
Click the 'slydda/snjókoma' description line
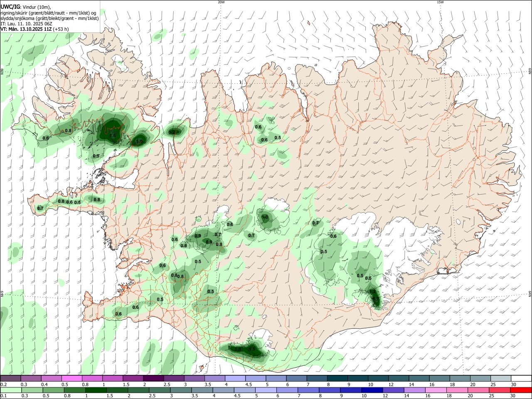(49, 18)
